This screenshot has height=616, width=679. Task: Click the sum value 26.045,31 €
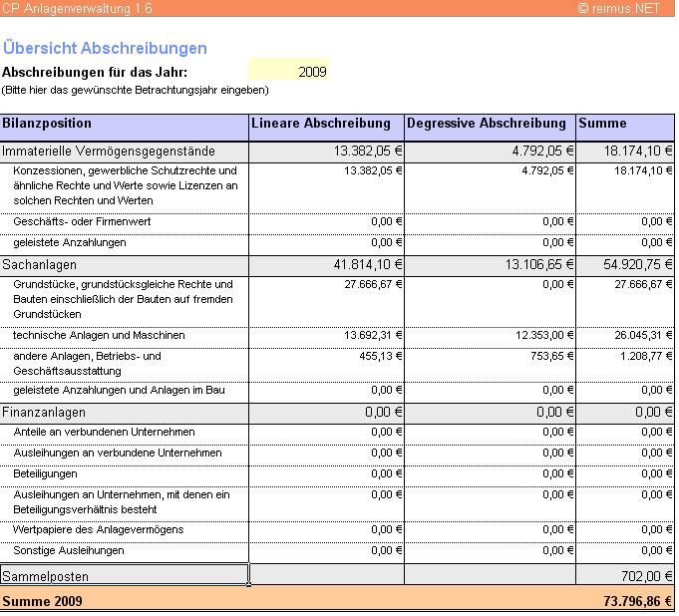pos(643,335)
